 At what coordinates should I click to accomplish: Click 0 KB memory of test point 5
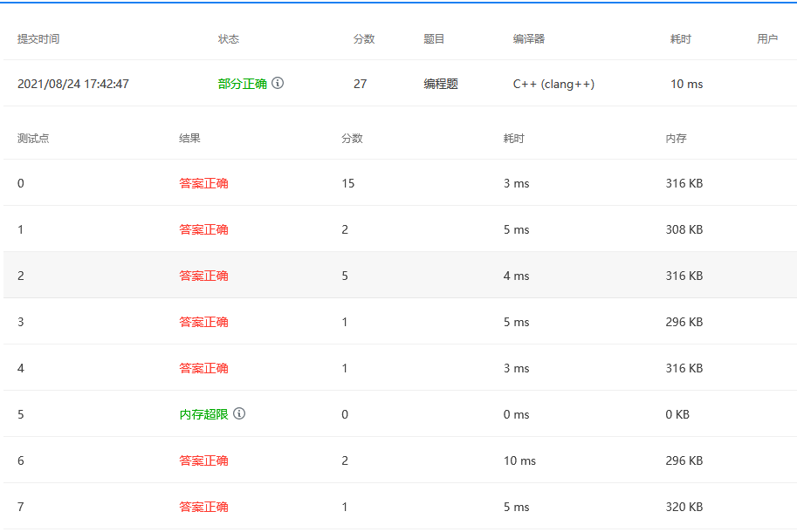click(x=677, y=414)
